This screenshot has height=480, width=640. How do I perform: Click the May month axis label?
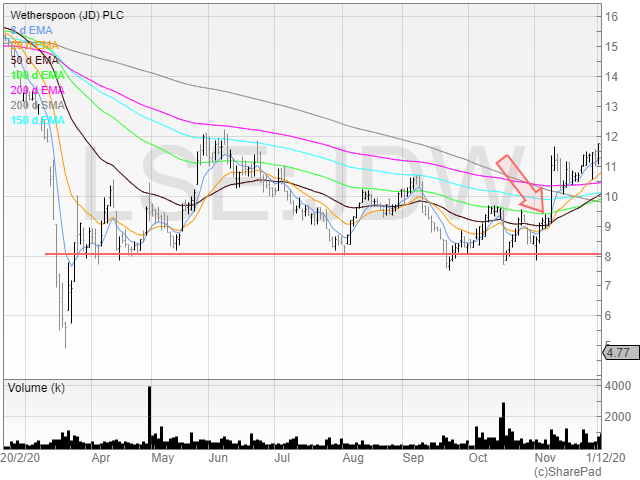click(162, 458)
